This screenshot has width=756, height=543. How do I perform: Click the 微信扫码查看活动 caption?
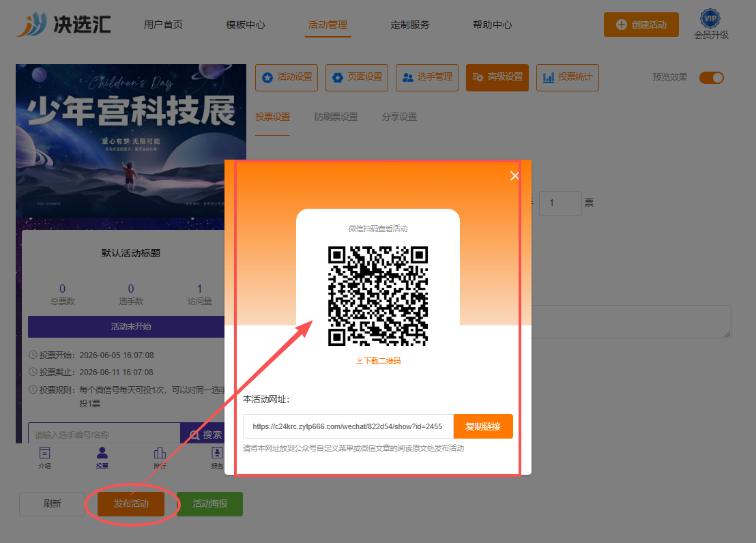click(x=378, y=229)
